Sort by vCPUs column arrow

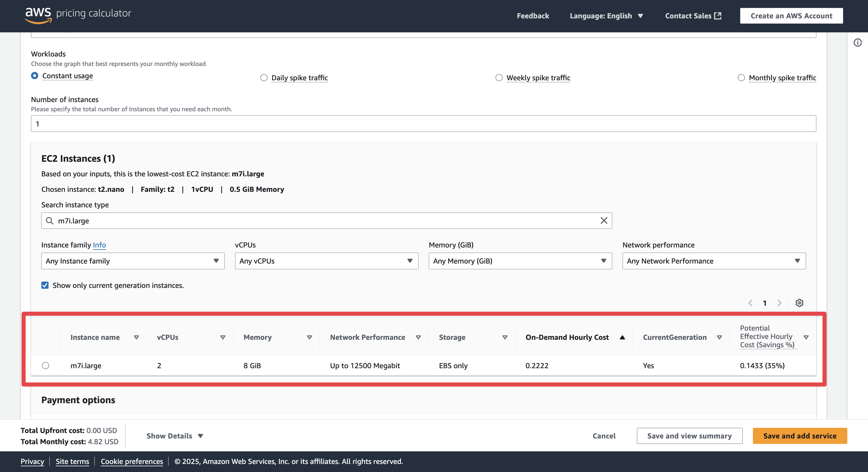223,337
